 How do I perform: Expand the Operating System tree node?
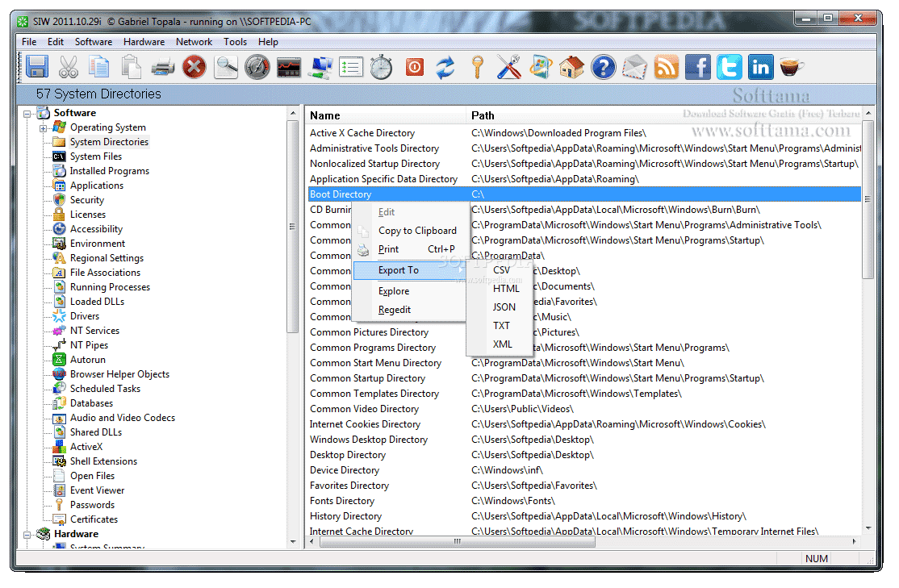43,127
